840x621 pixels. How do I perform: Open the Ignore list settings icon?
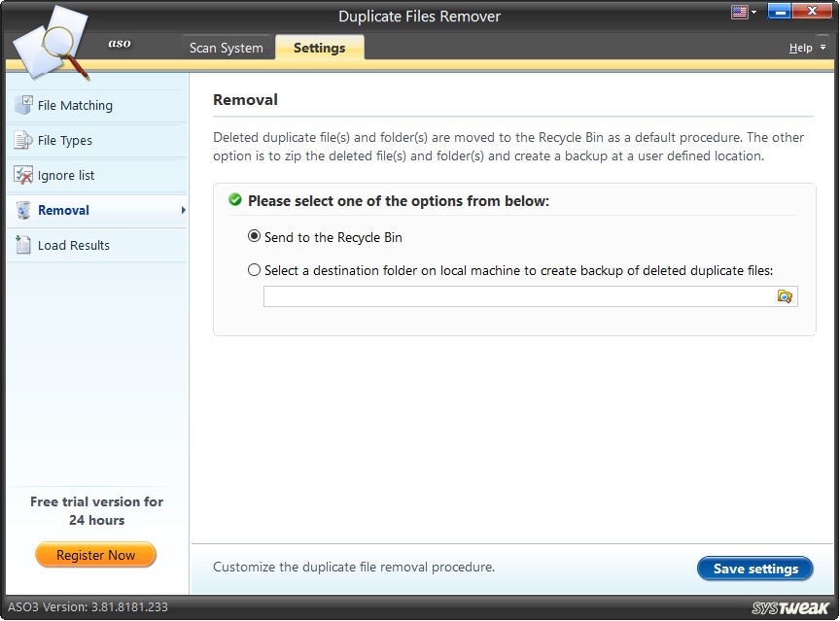21,175
